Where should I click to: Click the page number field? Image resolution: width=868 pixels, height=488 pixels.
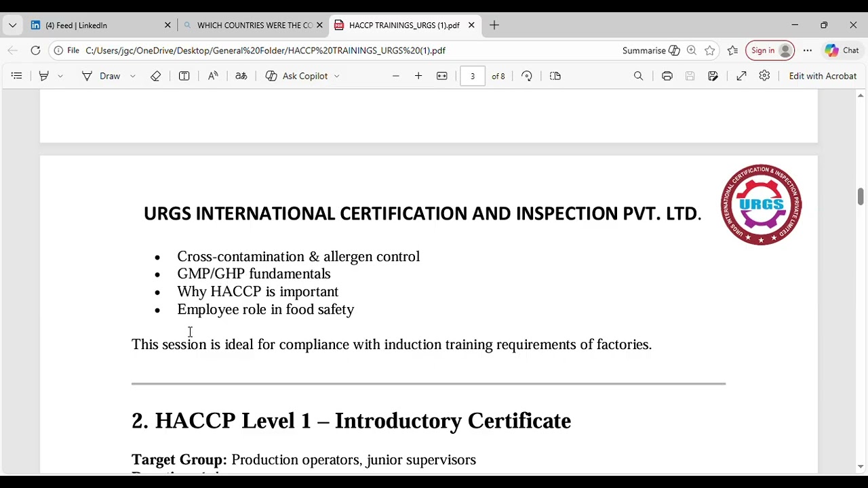(473, 76)
